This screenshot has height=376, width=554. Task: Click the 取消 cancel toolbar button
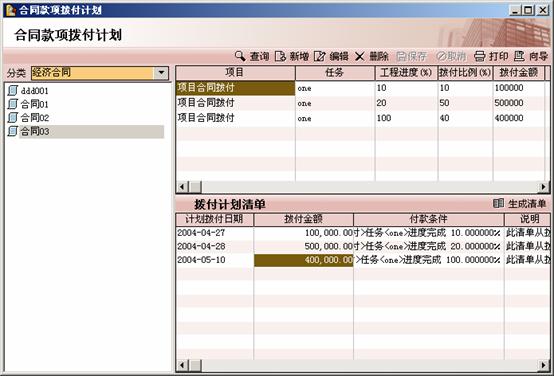click(x=451, y=56)
